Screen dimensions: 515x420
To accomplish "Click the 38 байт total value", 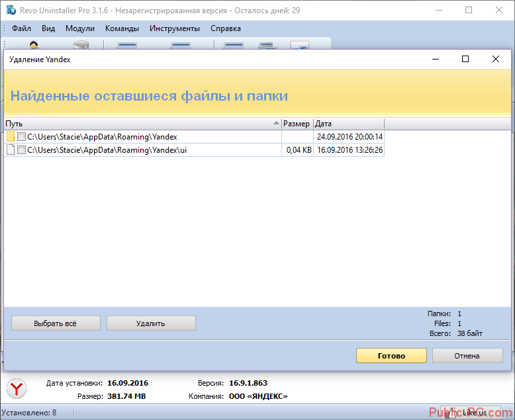I will pyautogui.click(x=470, y=333).
